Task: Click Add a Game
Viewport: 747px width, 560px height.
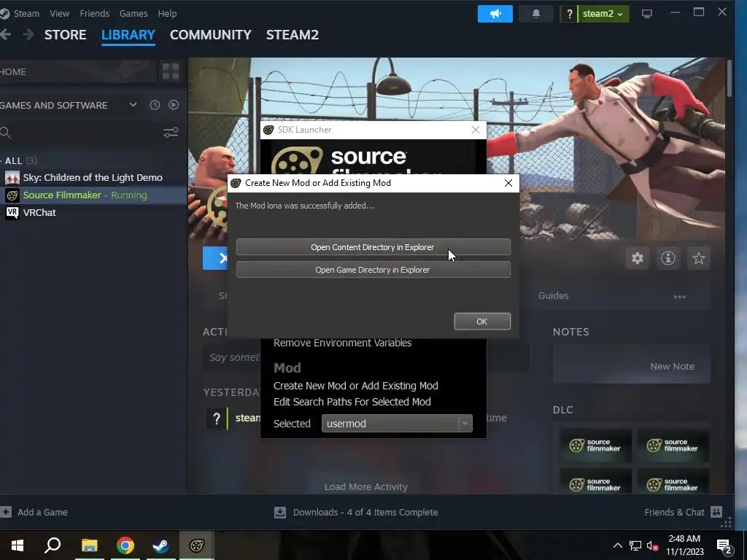Action: (x=35, y=513)
